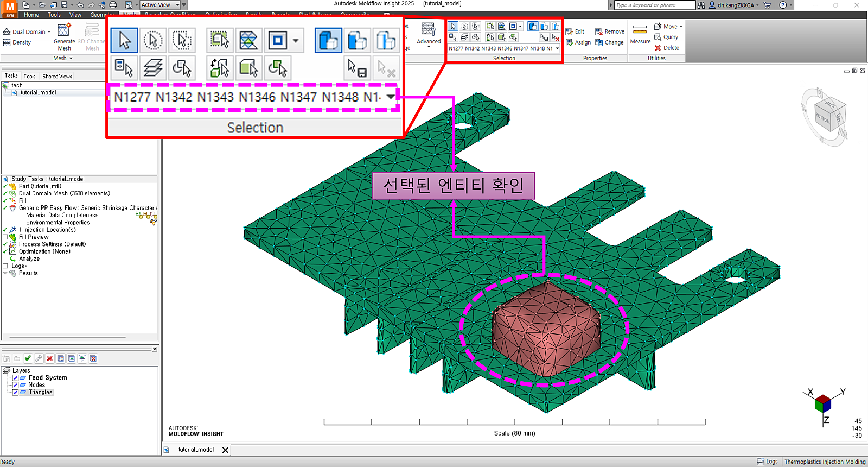
Task: Click the Logs icon in the status bar
Action: (x=761, y=462)
